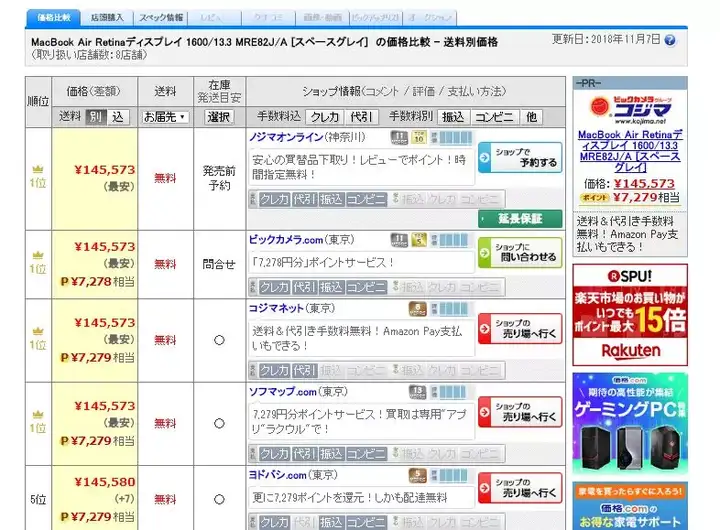Image resolution: width=720 pixels, height=530 pixels.
Task: Click the rating bars for ビックカメラ.com
Action: pos(454,240)
